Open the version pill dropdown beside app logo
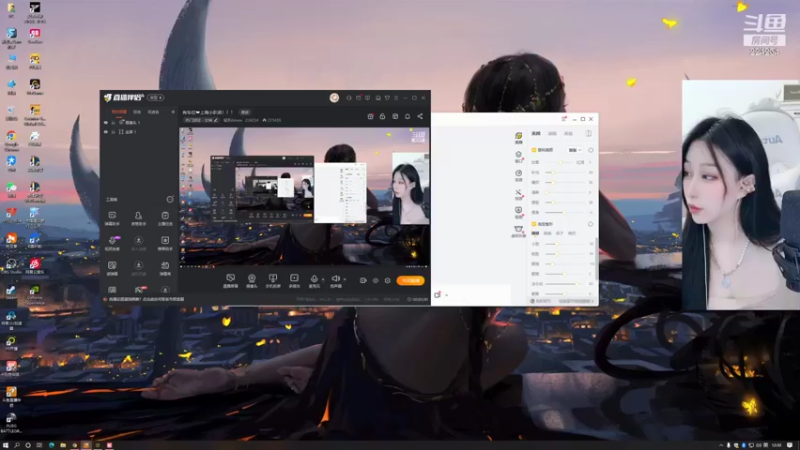The width and height of the screenshot is (800, 450). (156, 97)
